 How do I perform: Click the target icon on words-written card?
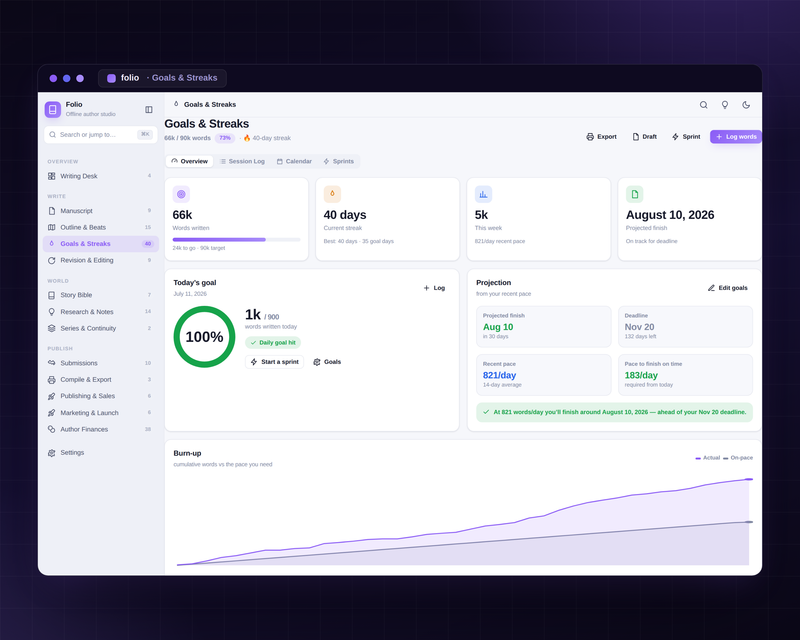point(181,194)
